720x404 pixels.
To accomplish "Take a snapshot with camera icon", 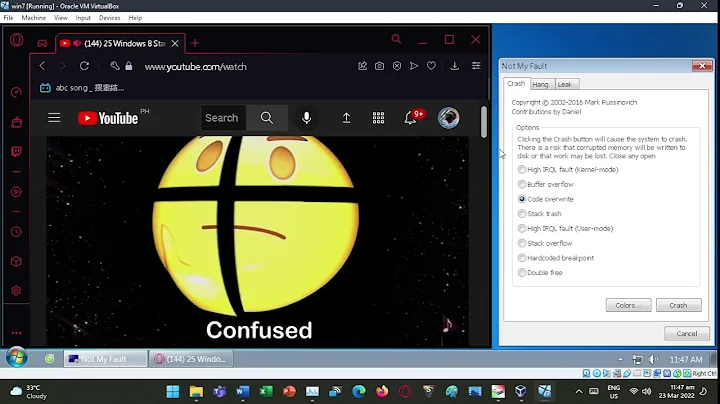I will 379,66.
